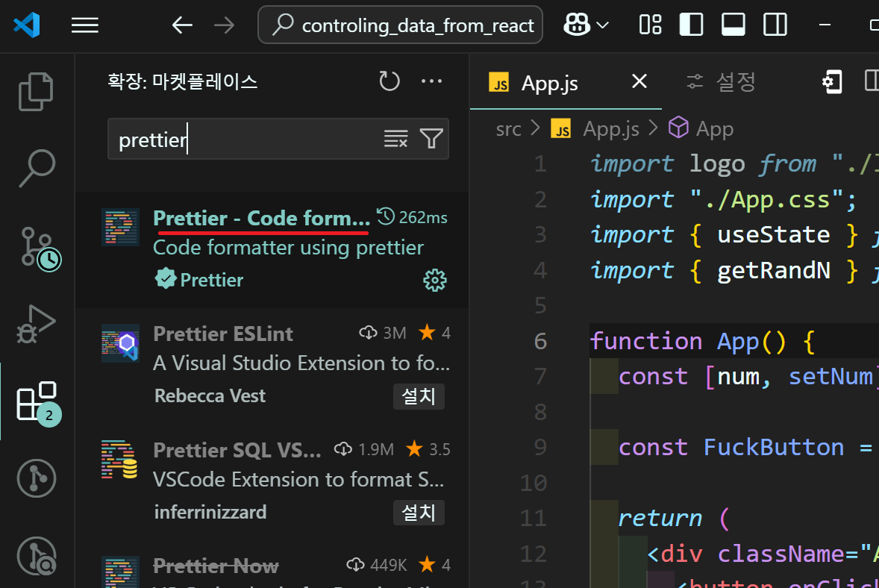Image resolution: width=879 pixels, height=588 pixels.
Task: Open the Run and Debug view
Action: coord(37,325)
